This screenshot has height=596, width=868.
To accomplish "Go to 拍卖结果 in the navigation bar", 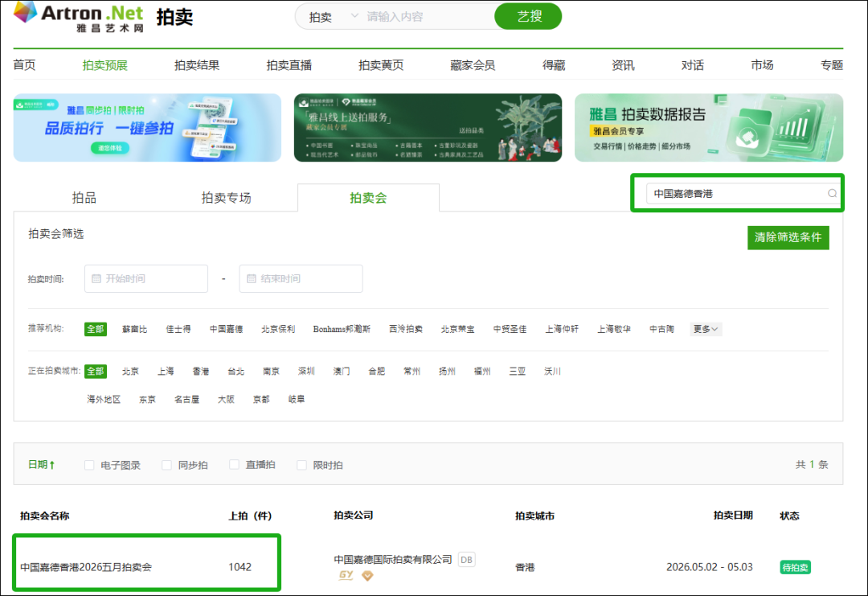I will point(197,65).
